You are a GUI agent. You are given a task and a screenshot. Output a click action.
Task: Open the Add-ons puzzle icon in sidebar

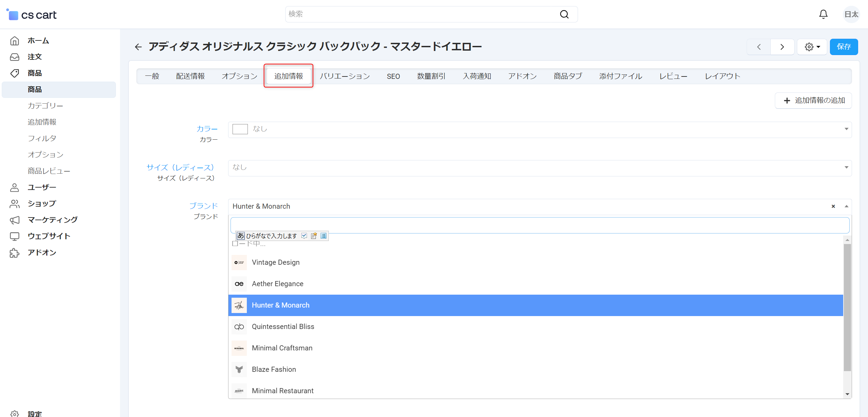pos(15,253)
